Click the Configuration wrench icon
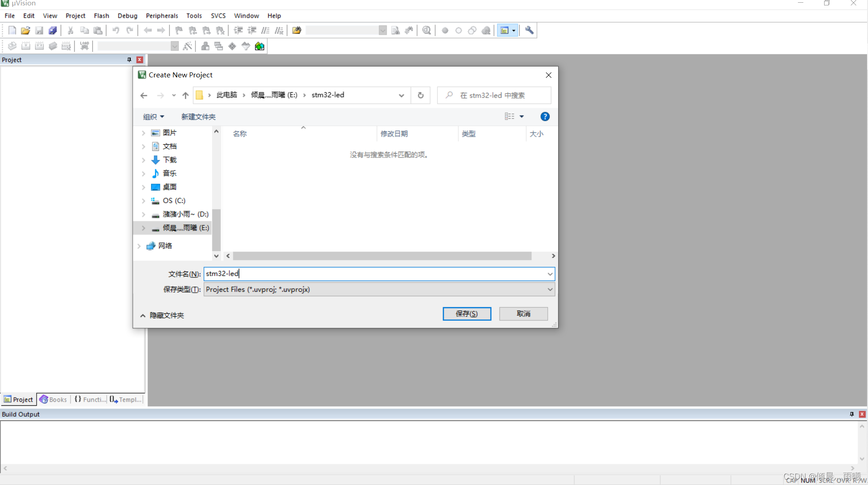The image size is (868, 485). [x=529, y=30]
